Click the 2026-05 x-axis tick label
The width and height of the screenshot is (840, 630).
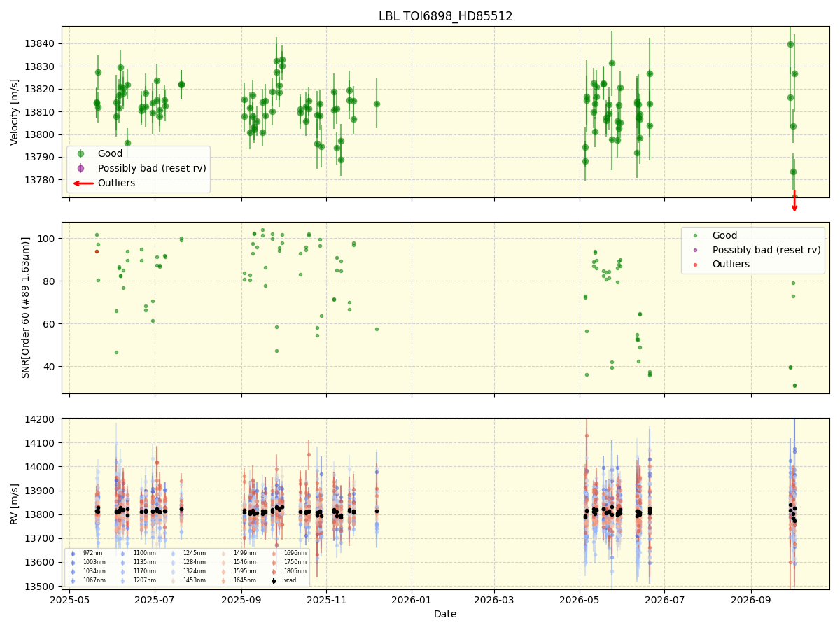coord(580,600)
